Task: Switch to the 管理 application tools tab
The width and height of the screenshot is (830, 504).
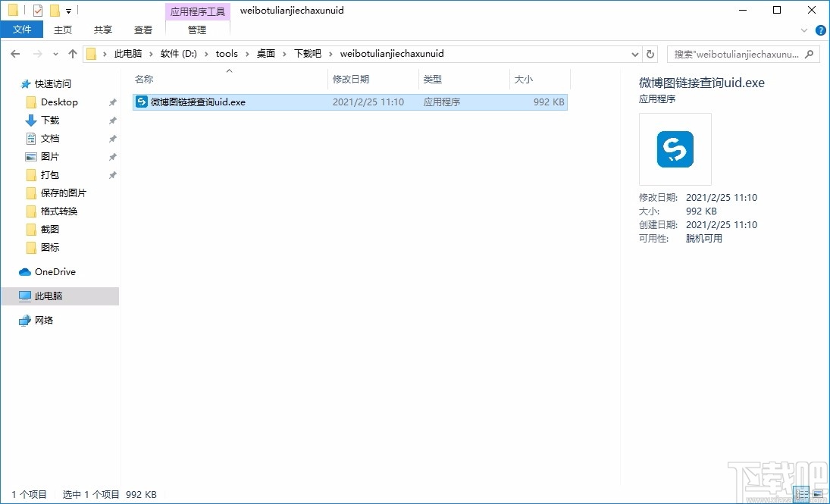Action: [197, 31]
